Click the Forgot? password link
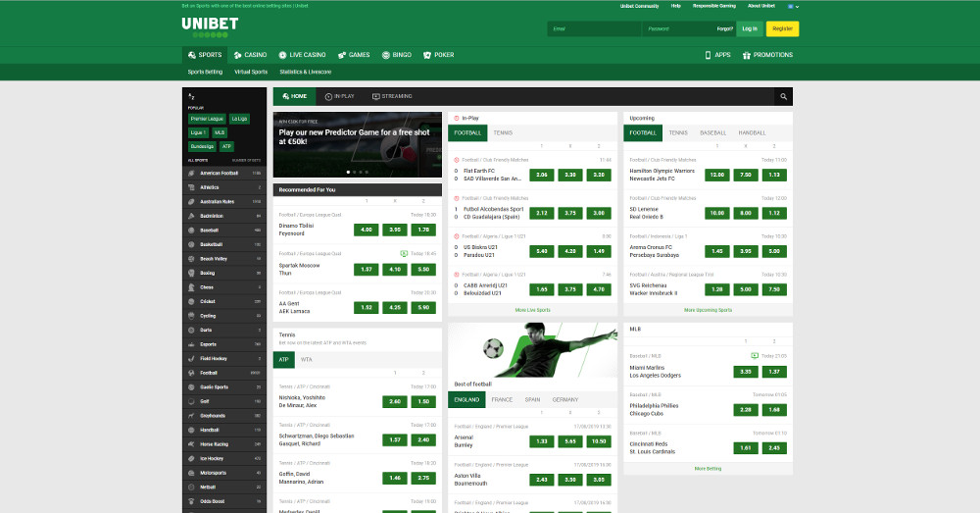Viewport: 980px width, 513px height. click(724, 28)
